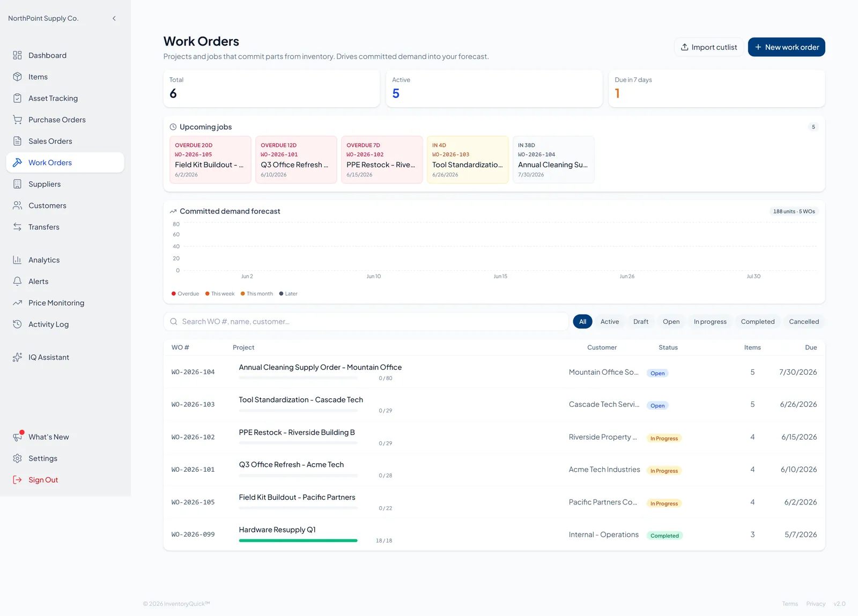The image size is (858, 616).
Task: Click the Overdue legend entry
Action: pyautogui.click(x=185, y=294)
